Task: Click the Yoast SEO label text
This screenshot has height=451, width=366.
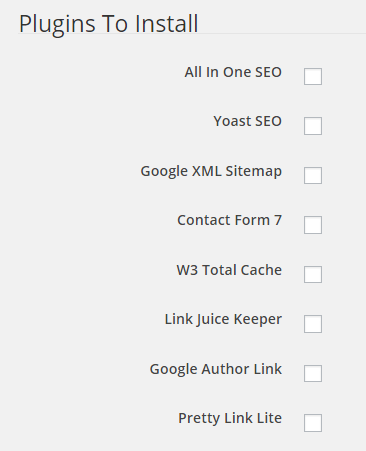Action: [248, 121]
